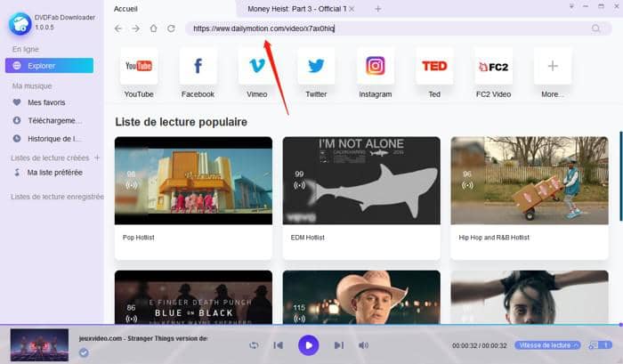Click the EDM Hotlist title text
The height and width of the screenshot is (364, 623).
coord(308,238)
